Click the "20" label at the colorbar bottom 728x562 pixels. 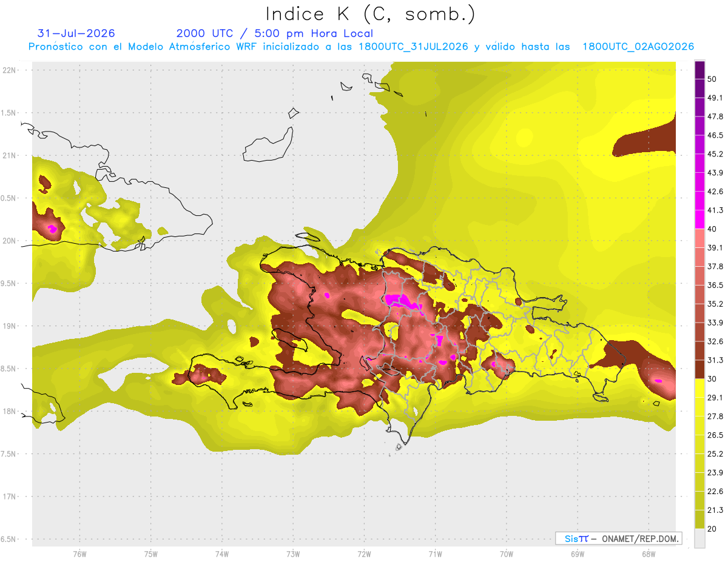pos(713,529)
